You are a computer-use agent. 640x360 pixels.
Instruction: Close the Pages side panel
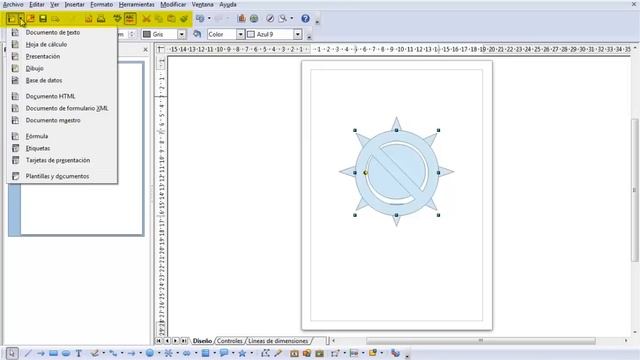(146, 50)
